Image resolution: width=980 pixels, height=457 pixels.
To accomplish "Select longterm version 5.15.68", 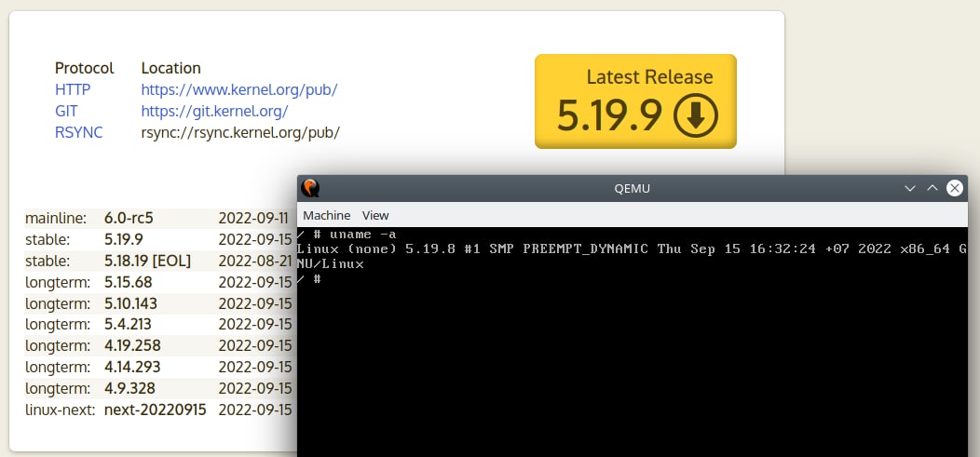I will point(129,282).
